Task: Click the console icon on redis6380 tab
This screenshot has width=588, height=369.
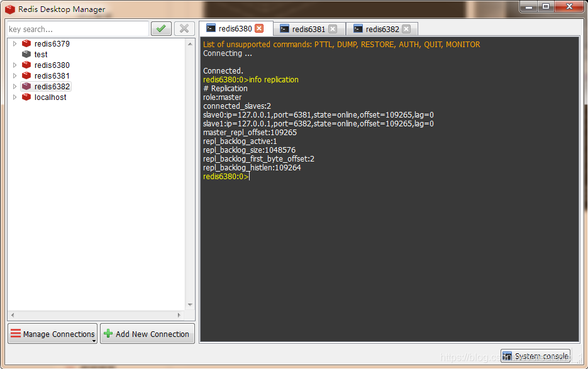Action: (x=211, y=28)
